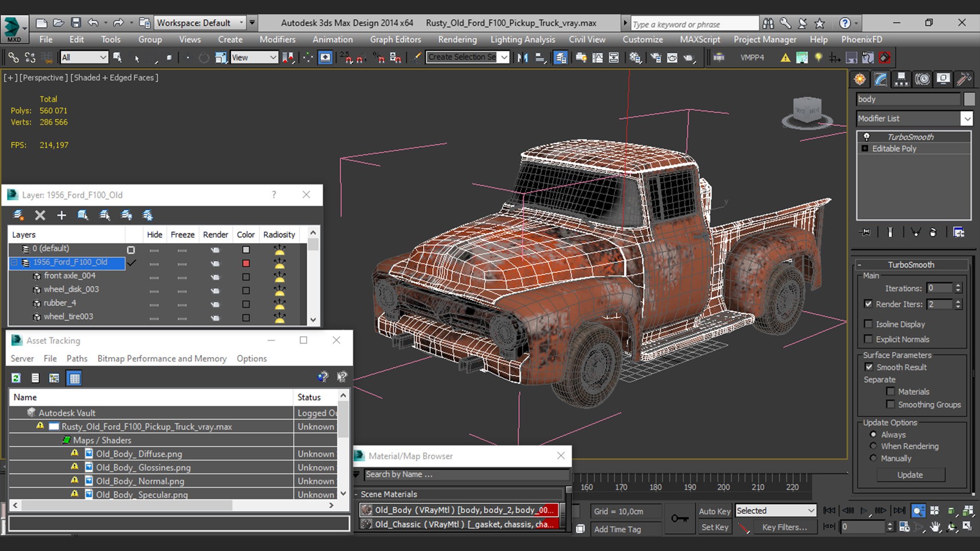This screenshot has width=980, height=551.
Task: Select the When Rendering radio option
Action: (x=873, y=446)
